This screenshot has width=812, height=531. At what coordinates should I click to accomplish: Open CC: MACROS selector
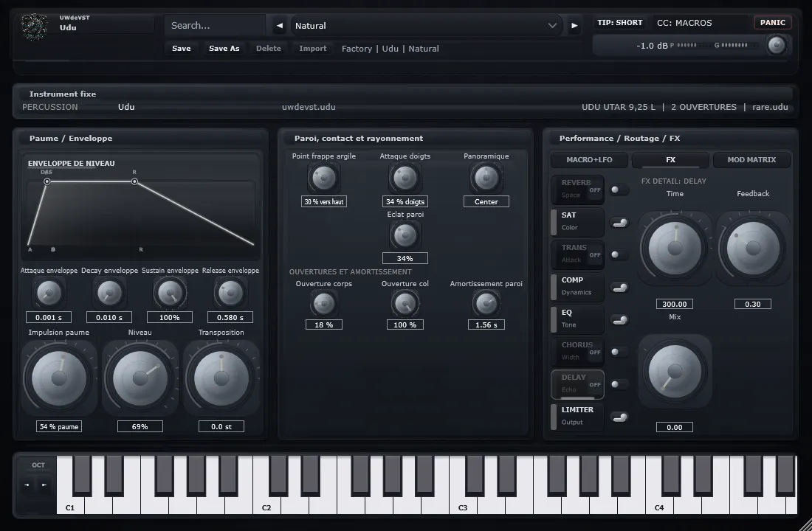pyautogui.click(x=684, y=23)
